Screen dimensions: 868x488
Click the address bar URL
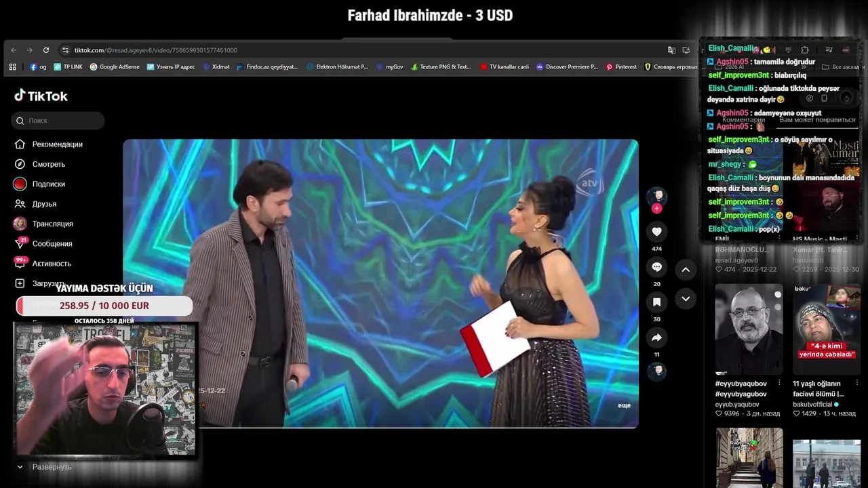coord(156,50)
